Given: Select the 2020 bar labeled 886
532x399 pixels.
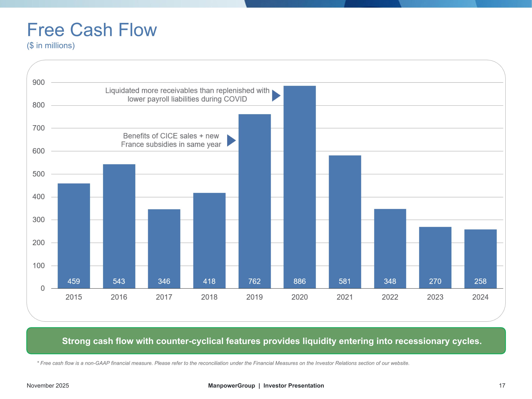Looking at the screenshot, I should (300, 187).
